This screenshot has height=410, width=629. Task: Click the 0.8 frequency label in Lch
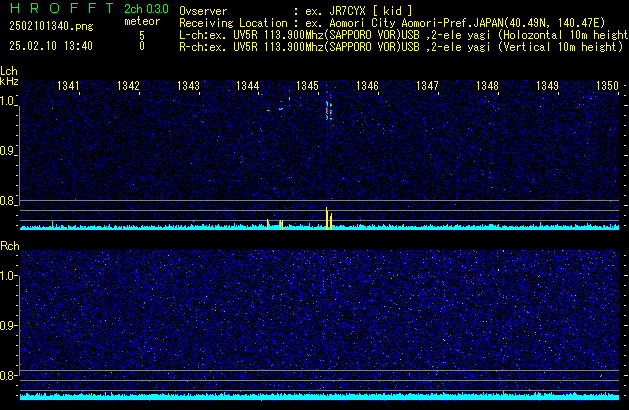click(x=7, y=201)
